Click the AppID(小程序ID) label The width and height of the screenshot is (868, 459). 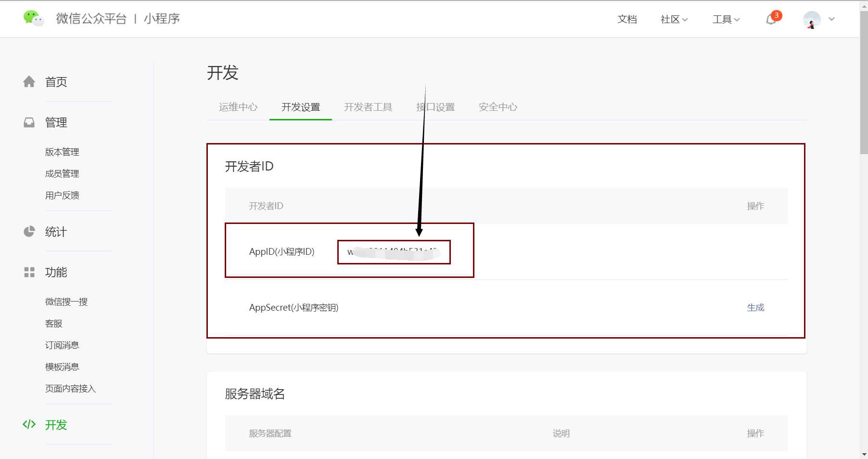click(x=281, y=251)
